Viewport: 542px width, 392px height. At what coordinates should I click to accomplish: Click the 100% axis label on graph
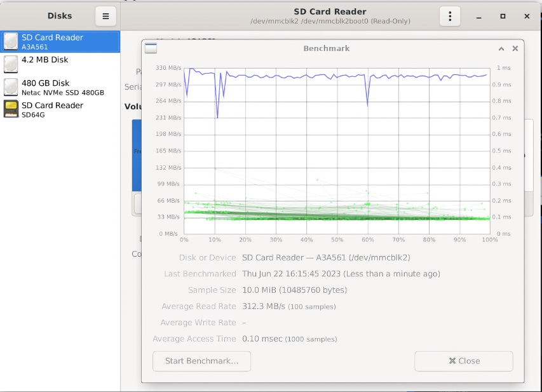pyautogui.click(x=490, y=240)
